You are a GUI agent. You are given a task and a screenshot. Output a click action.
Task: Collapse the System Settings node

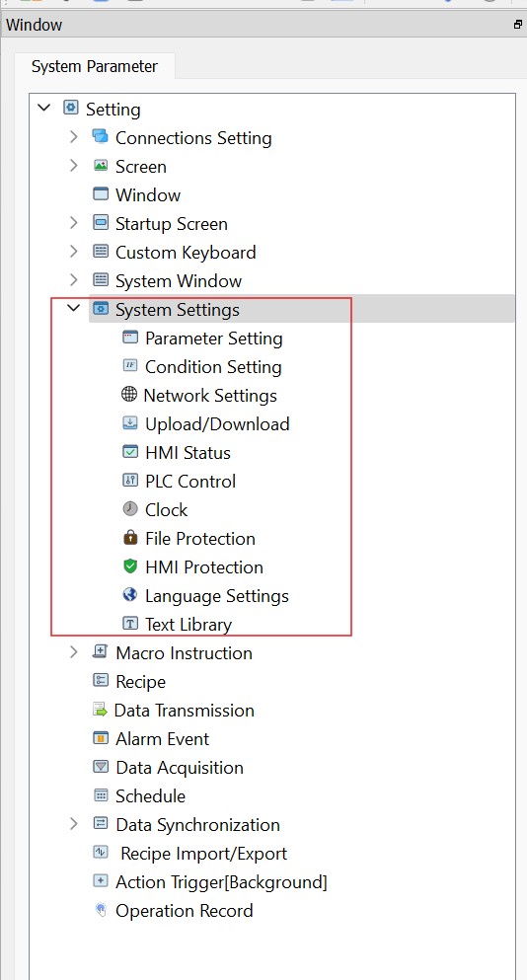[x=74, y=308]
